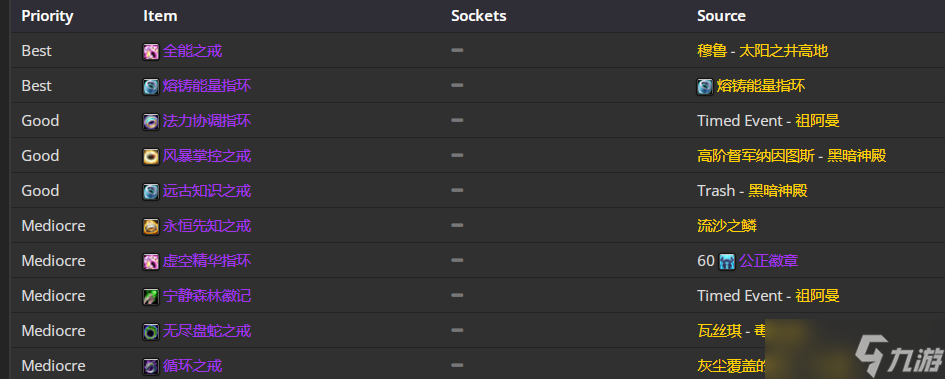Image resolution: width=945 pixels, height=379 pixels.
Task: Click the 祖阿曼 link in 法力协调指环 row
Action: (x=817, y=121)
